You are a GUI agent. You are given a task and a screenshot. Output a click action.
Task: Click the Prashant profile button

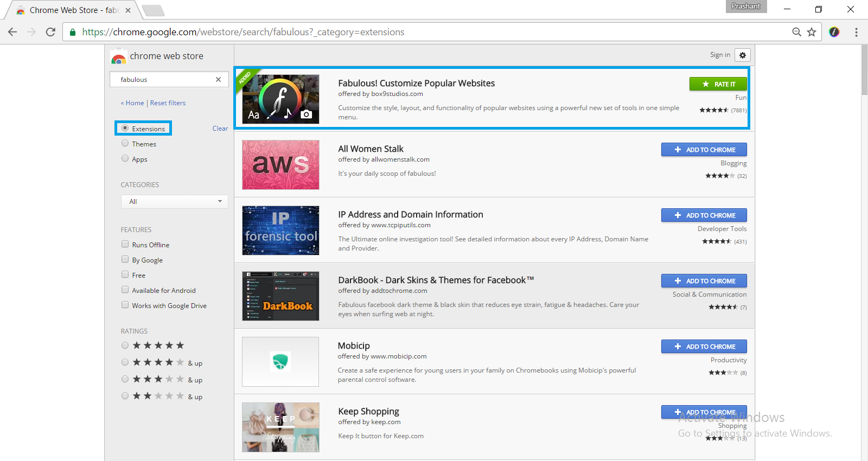pyautogui.click(x=746, y=7)
